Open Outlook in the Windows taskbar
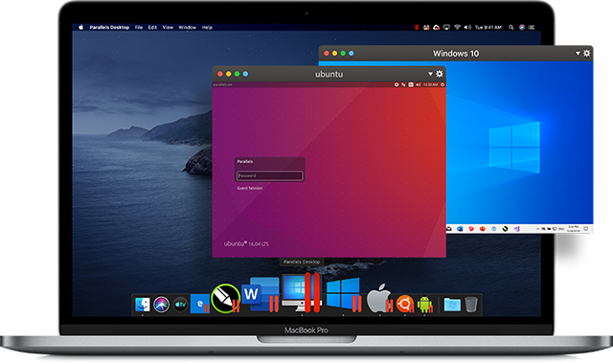Image resolution: width=613 pixels, height=364 pixels. click(460, 229)
